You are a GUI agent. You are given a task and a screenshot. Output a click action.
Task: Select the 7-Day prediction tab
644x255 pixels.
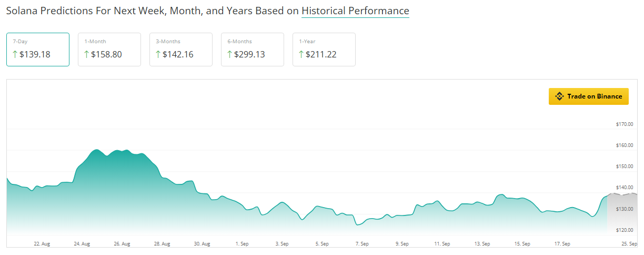pyautogui.click(x=38, y=50)
